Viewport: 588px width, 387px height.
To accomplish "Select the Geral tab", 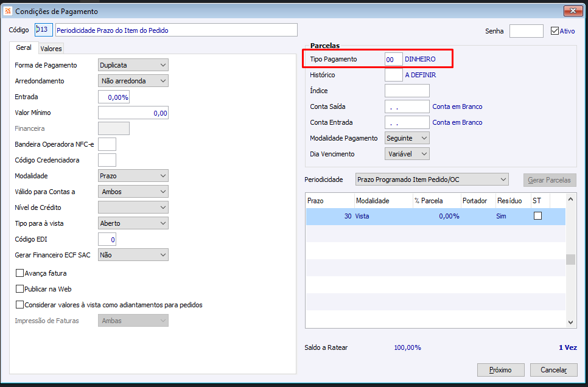I will point(24,47).
